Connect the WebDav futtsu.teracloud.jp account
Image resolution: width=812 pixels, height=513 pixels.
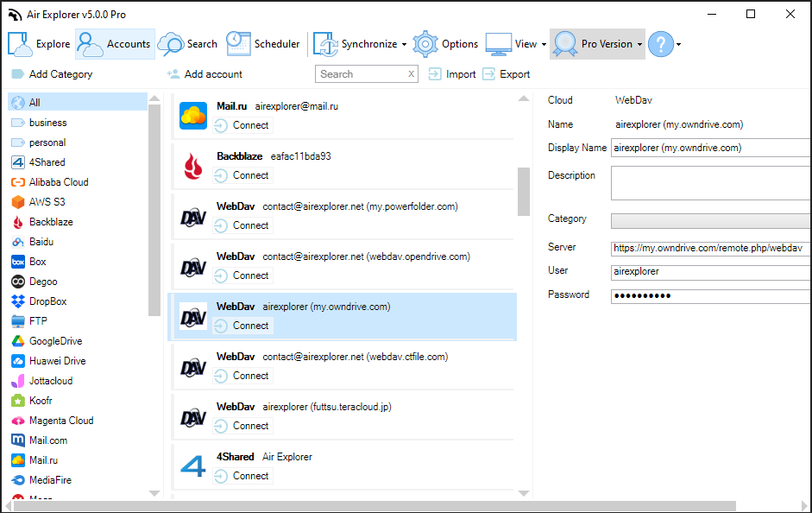click(x=242, y=426)
